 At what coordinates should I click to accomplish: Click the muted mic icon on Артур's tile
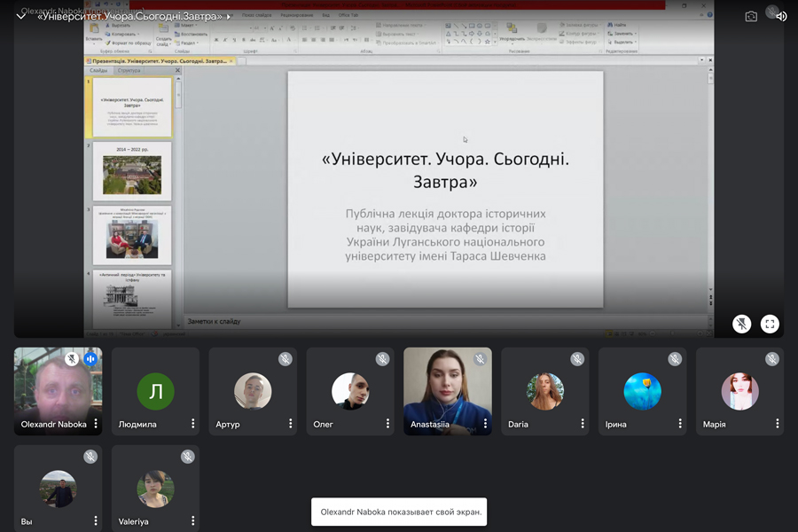(x=285, y=359)
